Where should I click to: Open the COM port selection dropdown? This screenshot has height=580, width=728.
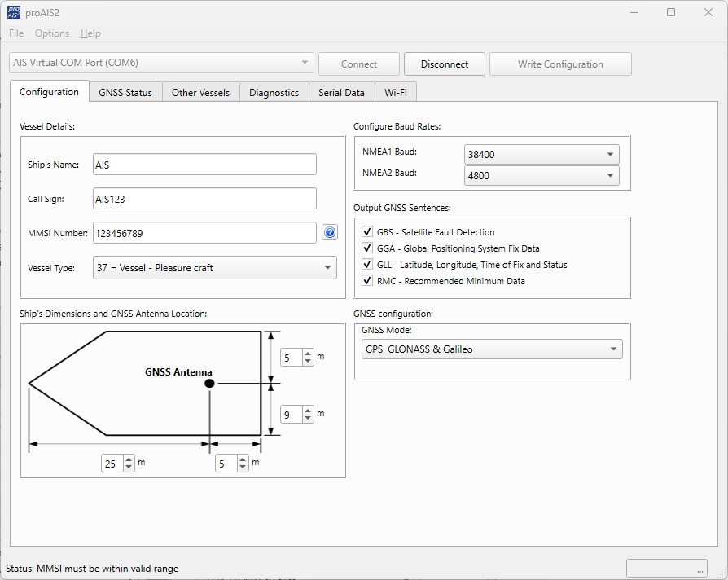pos(161,63)
